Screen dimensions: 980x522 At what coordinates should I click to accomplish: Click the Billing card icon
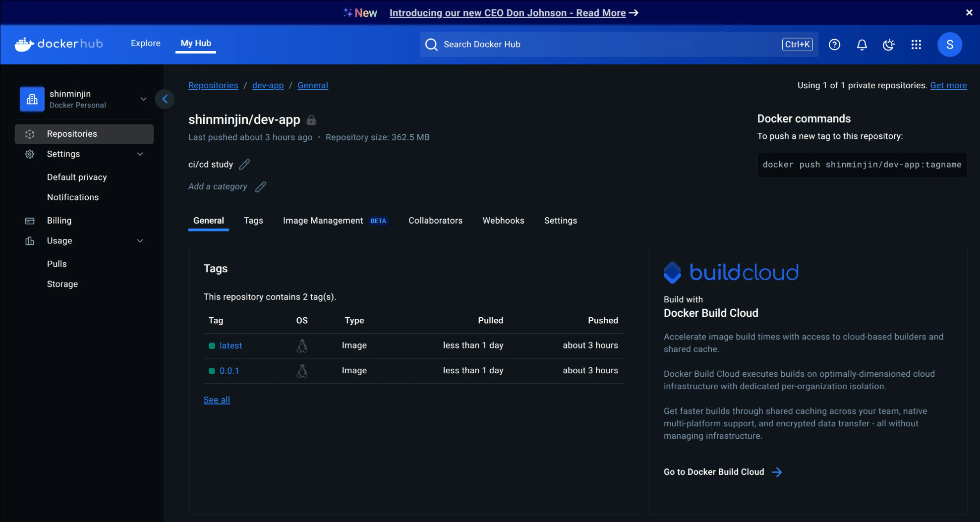[30, 221]
